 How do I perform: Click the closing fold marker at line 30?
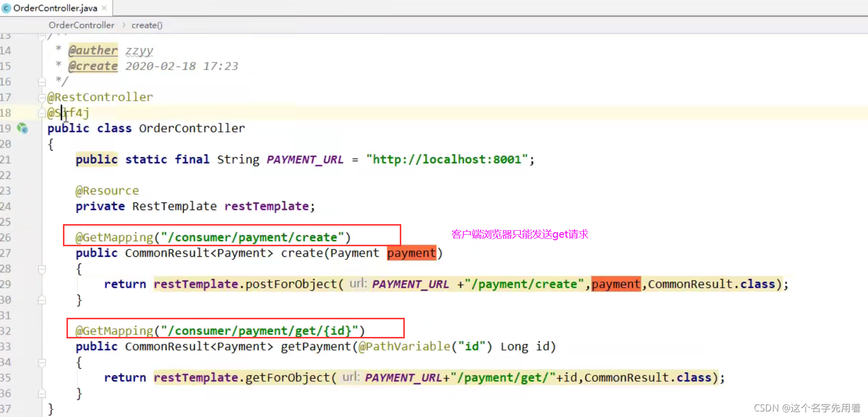point(42,300)
